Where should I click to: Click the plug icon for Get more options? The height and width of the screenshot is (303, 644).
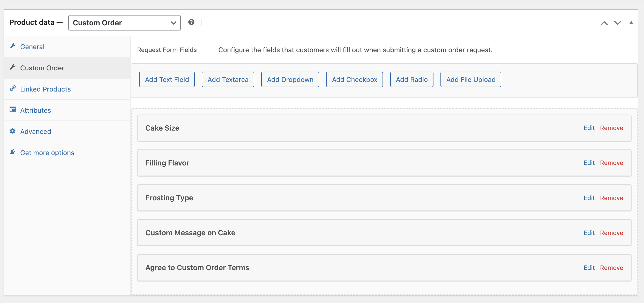13,152
